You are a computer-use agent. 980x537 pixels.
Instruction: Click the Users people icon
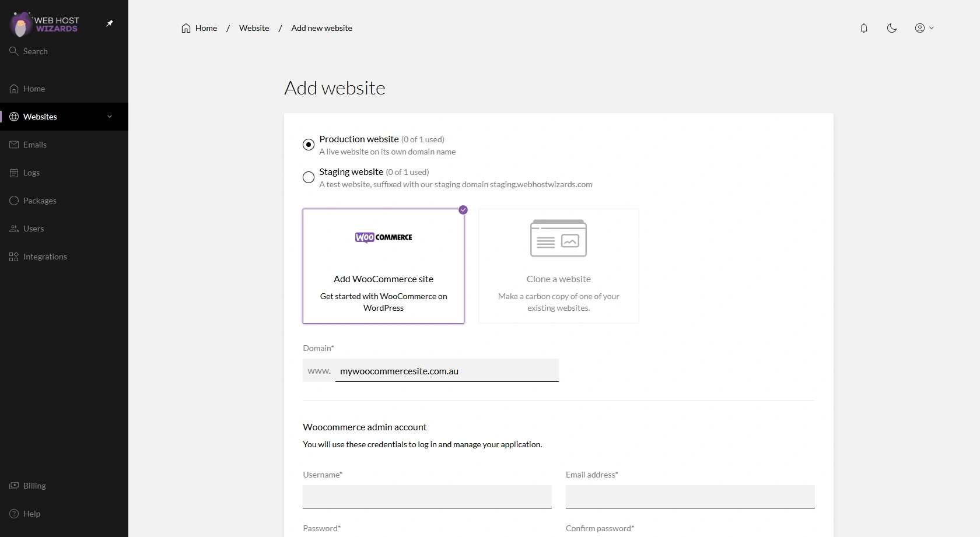[x=14, y=229]
